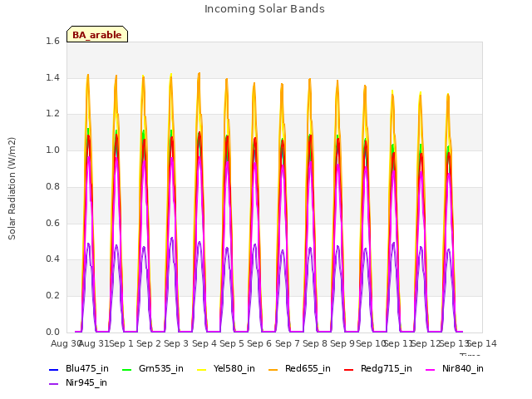
Task: Toggle the Nir840_in legend entry
Action: pyautogui.click(x=455, y=368)
